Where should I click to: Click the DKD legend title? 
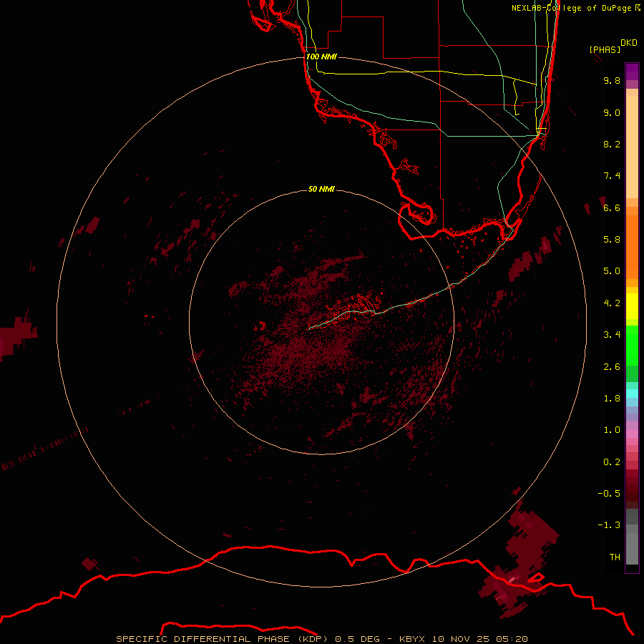(x=629, y=43)
